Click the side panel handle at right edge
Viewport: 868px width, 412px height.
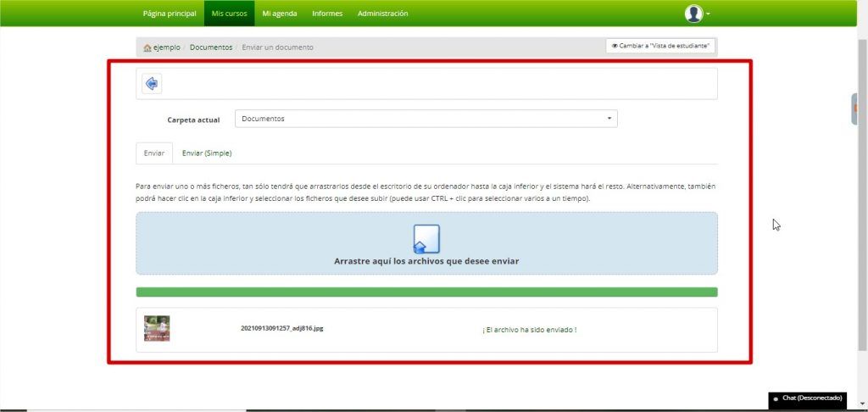pos(854,109)
